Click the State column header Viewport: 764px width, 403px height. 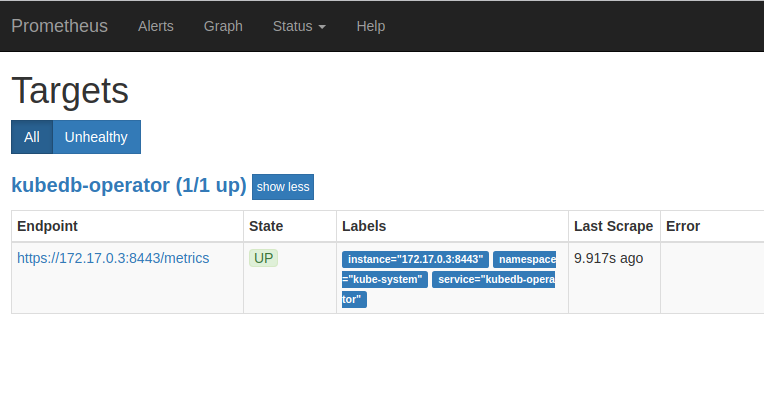point(266,226)
